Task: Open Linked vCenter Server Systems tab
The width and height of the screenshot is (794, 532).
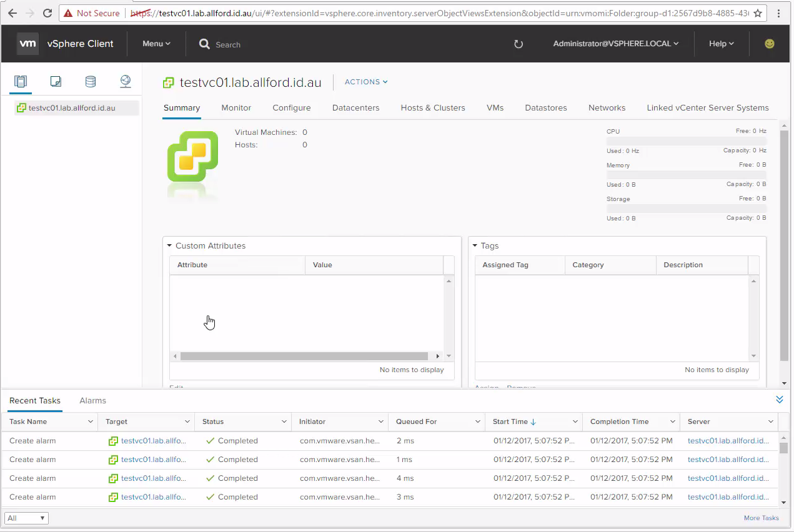Action: pos(708,108)
